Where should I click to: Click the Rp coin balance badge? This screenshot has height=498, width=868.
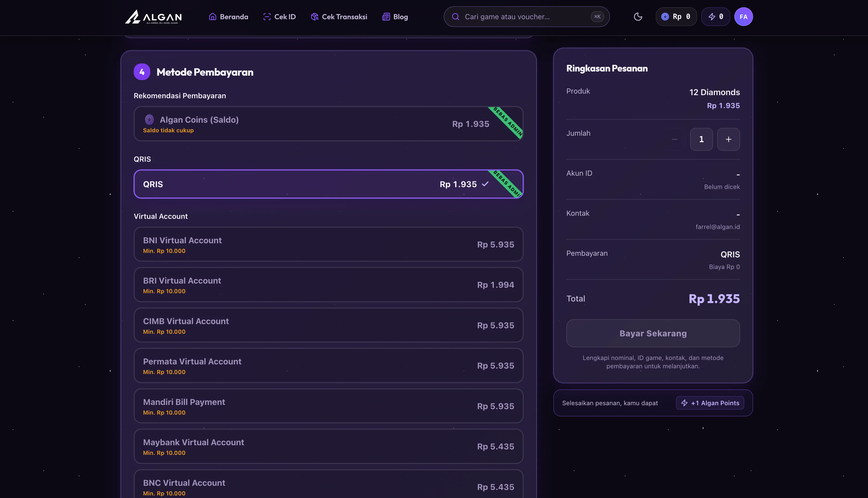click(x=676, y=17)
